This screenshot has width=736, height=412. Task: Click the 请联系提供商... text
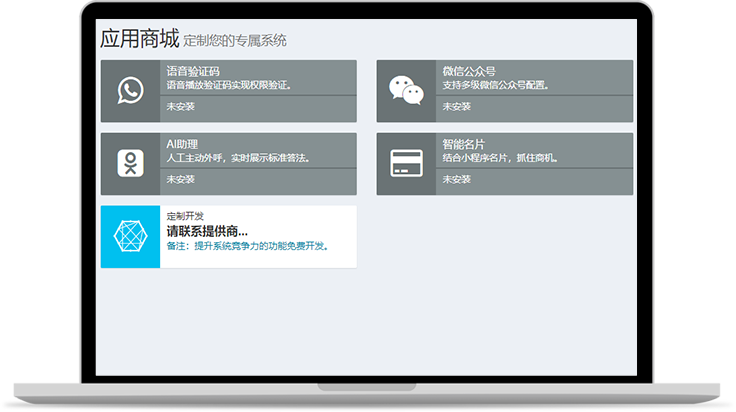click(x=207, y=231)
